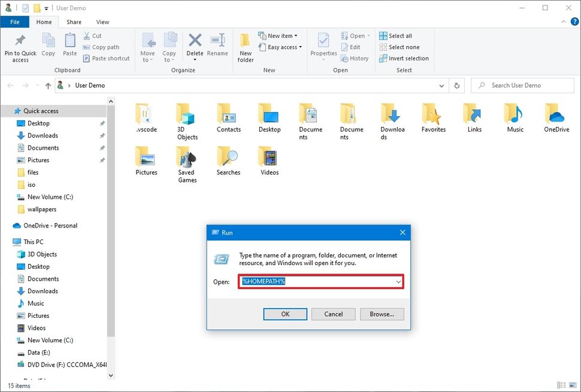Screen dimensions: 581x392
Task: Open Properties from the ribbon icon
Action: tap(323, 45)
